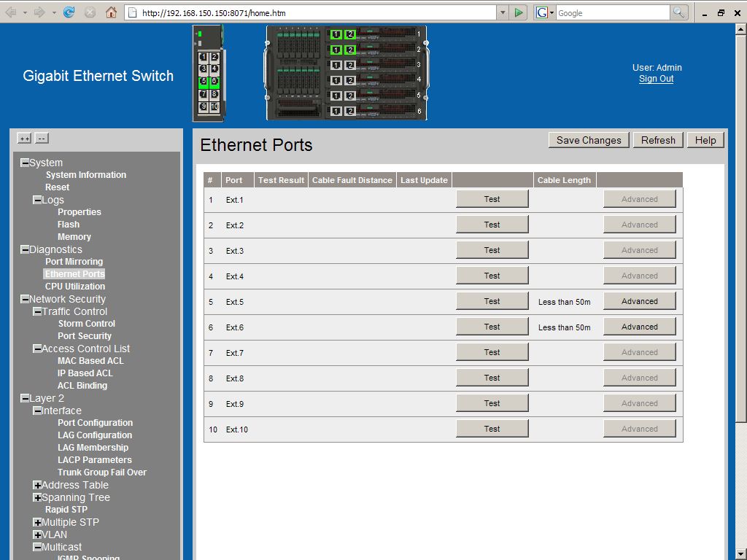The height and width of the screenshot is (560, 747).
Task: Run the cable Test for Ext.3
Action: (492, 250)
